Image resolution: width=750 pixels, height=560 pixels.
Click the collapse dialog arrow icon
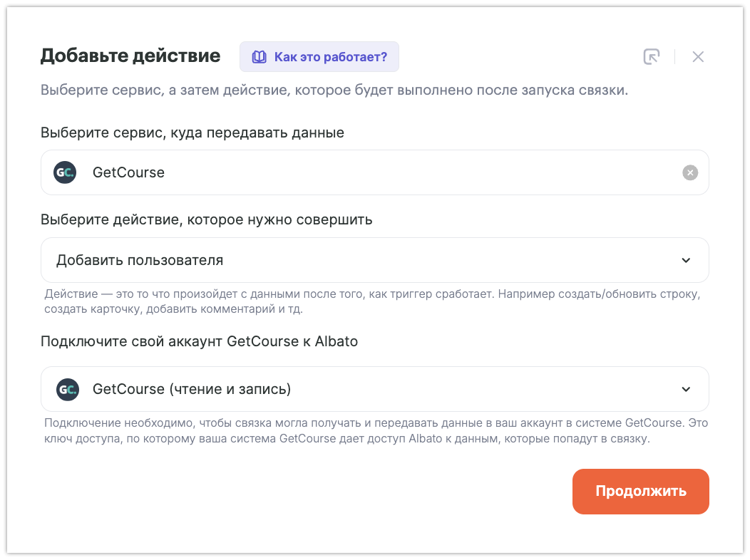pos(651,57)
